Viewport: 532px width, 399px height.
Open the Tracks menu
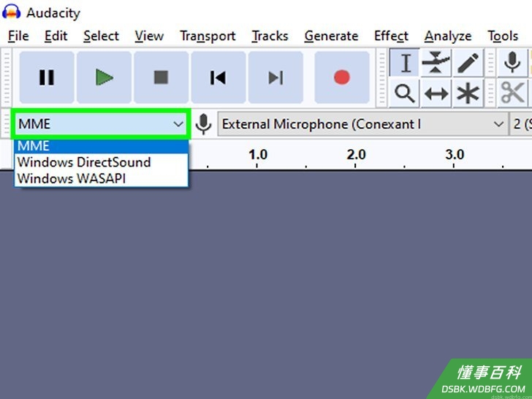270,36
